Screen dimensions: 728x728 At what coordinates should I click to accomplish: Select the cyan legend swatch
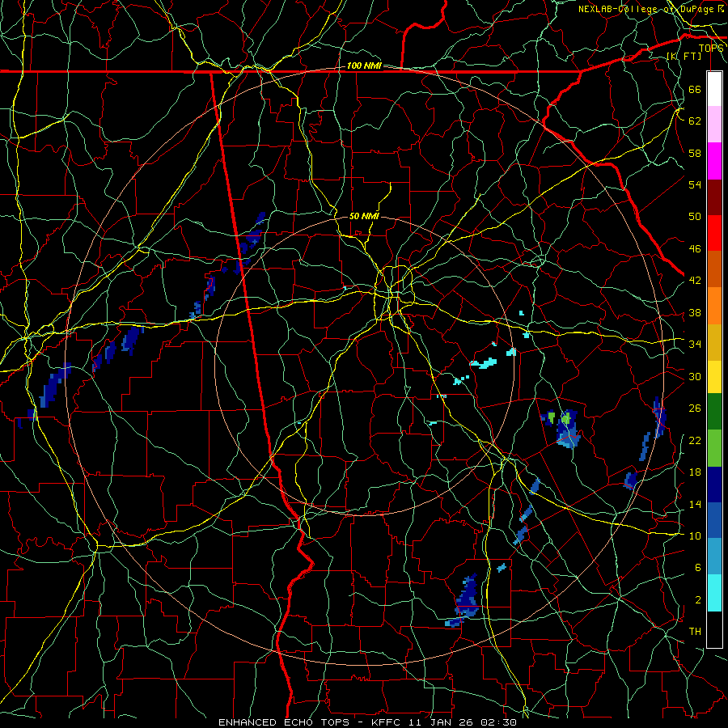714,593
